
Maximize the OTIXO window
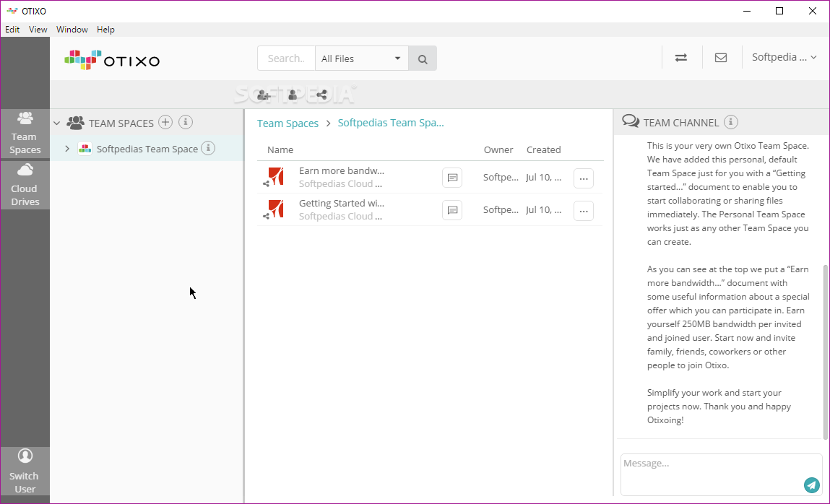pyautogui.click(x=779, y=11)
